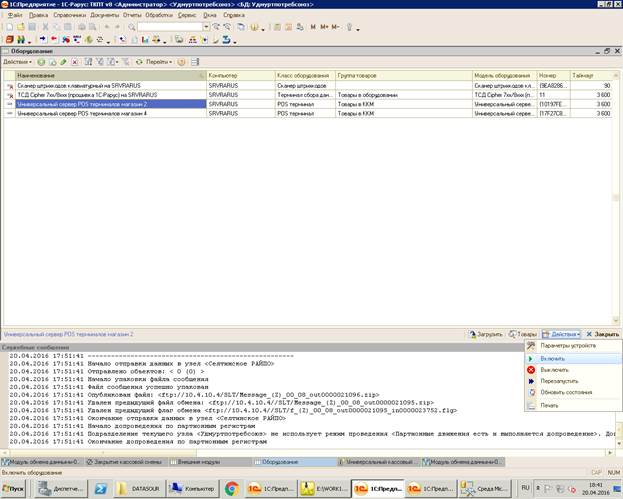Viewport: 623px width, 499px height.
Task: Select Обновить состояния in context menu
Action: [x=573, y=392]
